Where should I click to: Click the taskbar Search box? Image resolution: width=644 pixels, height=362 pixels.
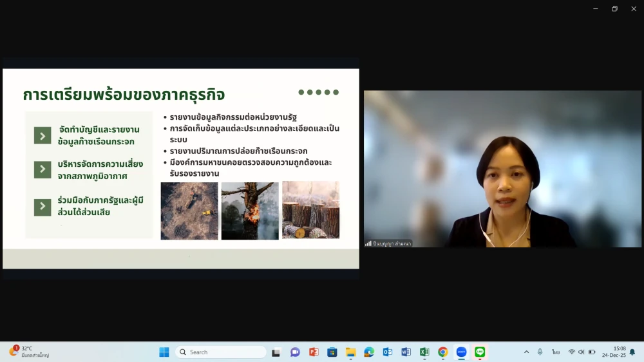click(x=221, y=352)
